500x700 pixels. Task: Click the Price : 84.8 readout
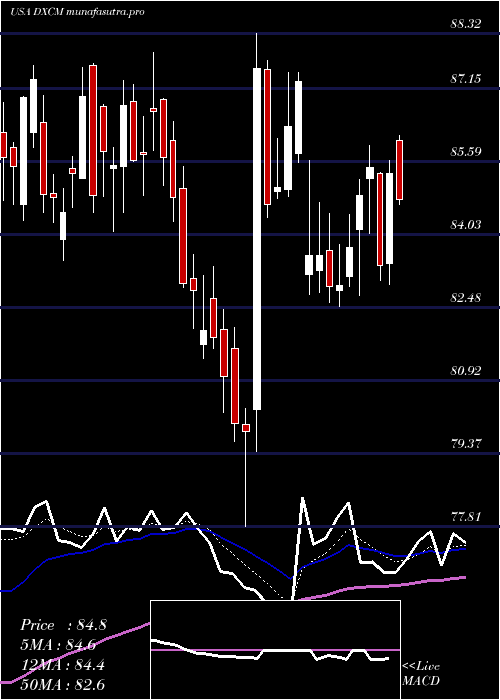pos(63,625)
